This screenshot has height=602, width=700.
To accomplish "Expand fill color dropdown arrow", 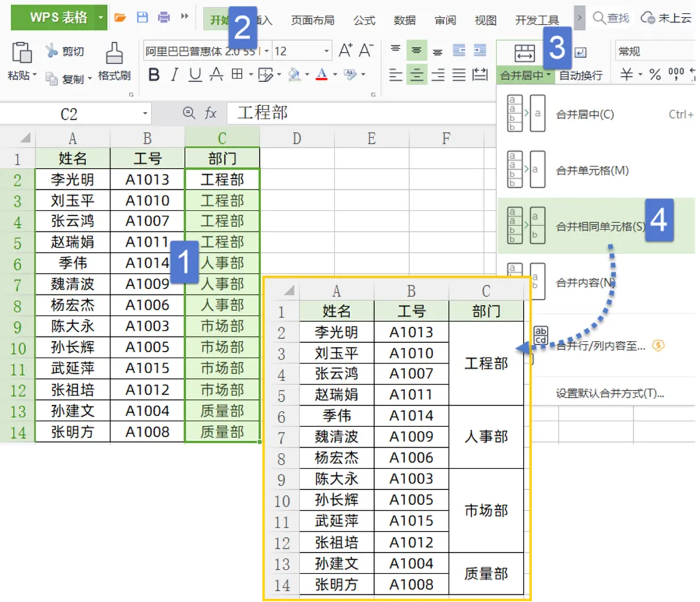I will point(307,75).
